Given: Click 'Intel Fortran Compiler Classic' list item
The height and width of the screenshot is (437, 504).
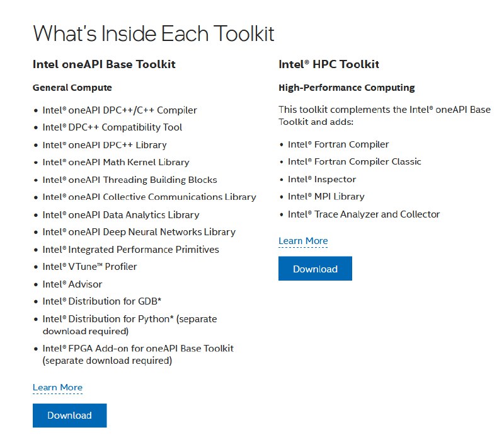Looking at the screenshot, I should click(354, 161).
